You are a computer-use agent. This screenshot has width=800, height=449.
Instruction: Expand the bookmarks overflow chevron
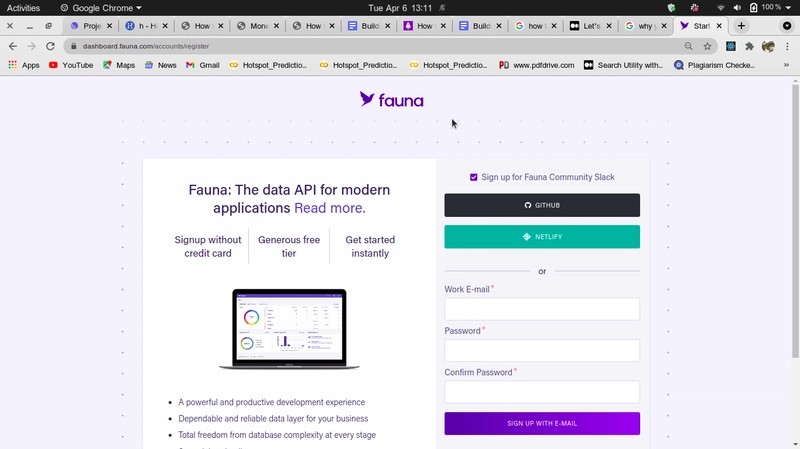coord(786,65)
